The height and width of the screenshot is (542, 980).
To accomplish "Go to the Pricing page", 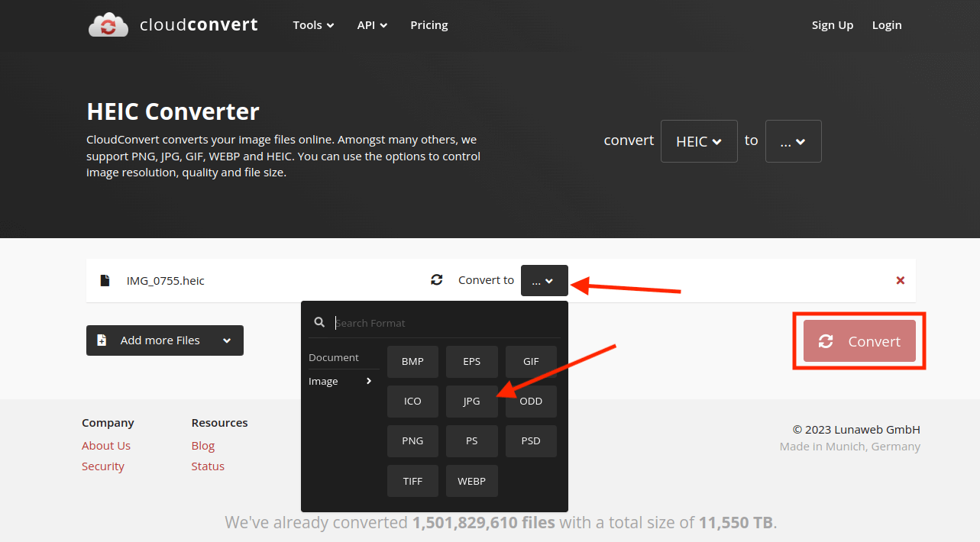I will click(x=429, y=25).
